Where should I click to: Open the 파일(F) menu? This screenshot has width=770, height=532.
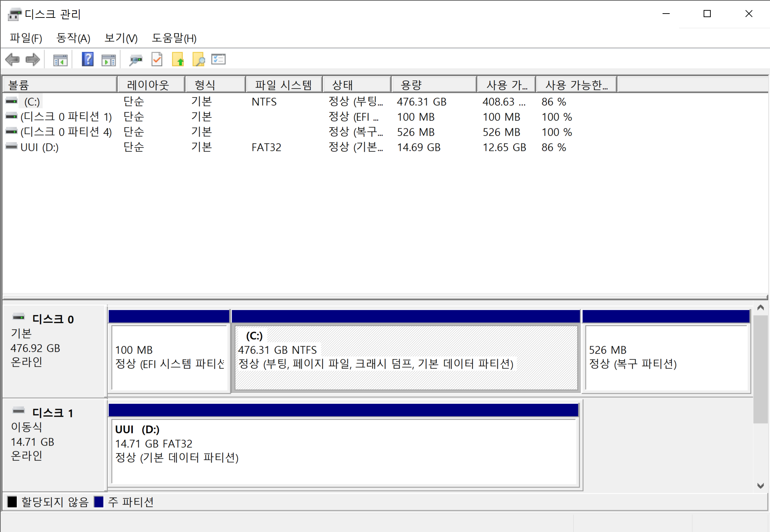tap(26, 38)
